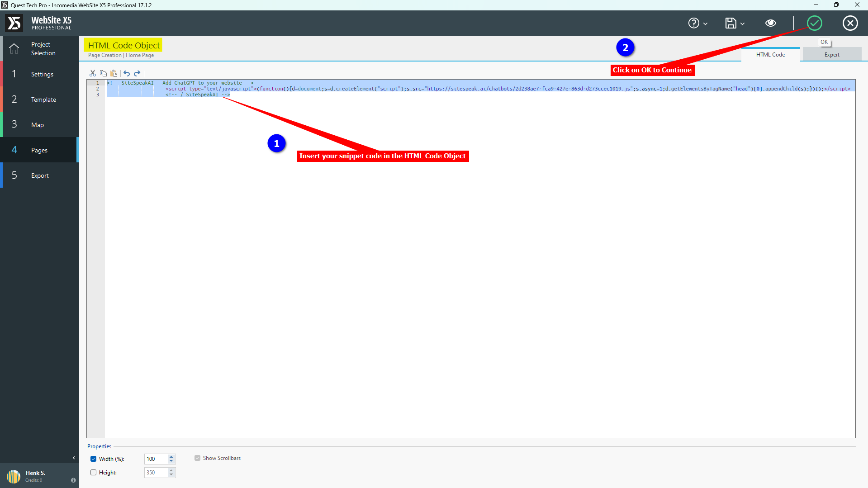The height and width of the screenshot is (488, 868).
Task: Decrease Height value with down arrow
Action: pyautogui.click(x=171, y=475)
